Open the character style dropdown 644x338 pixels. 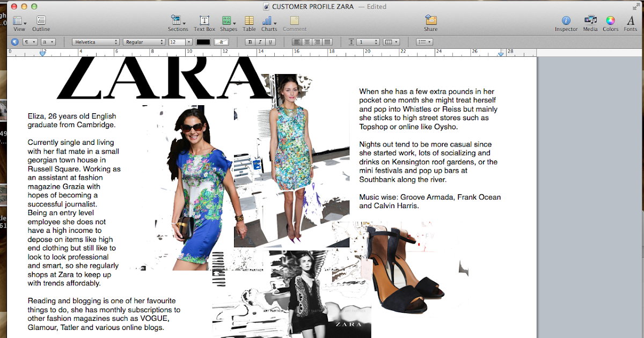pyautogui.click(x=48, y=42)
